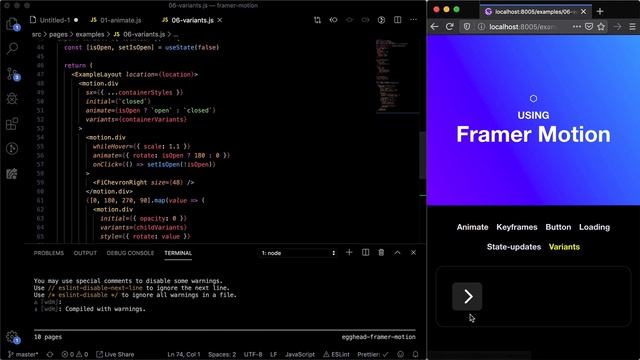Open the page actions ellipsis in address bar

point(576,27)
